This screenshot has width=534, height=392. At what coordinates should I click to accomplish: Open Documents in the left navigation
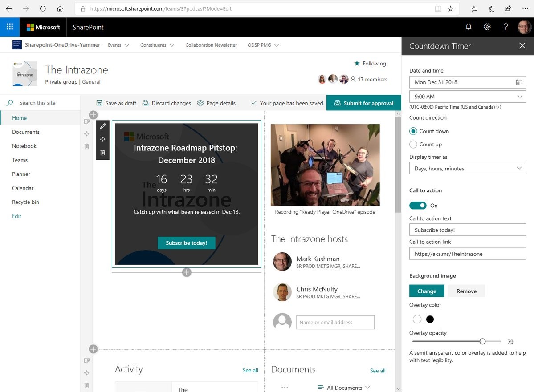(26, 132)
